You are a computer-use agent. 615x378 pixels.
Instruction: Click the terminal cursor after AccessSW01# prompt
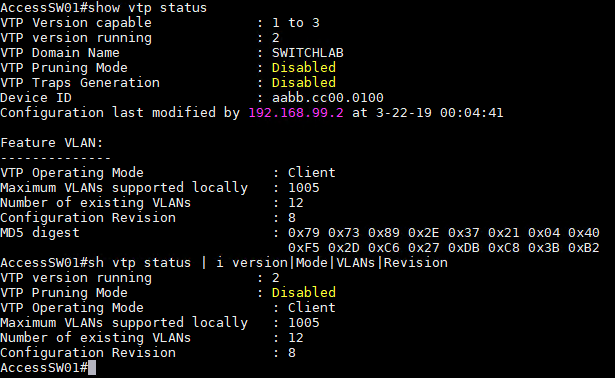[92, 368]
